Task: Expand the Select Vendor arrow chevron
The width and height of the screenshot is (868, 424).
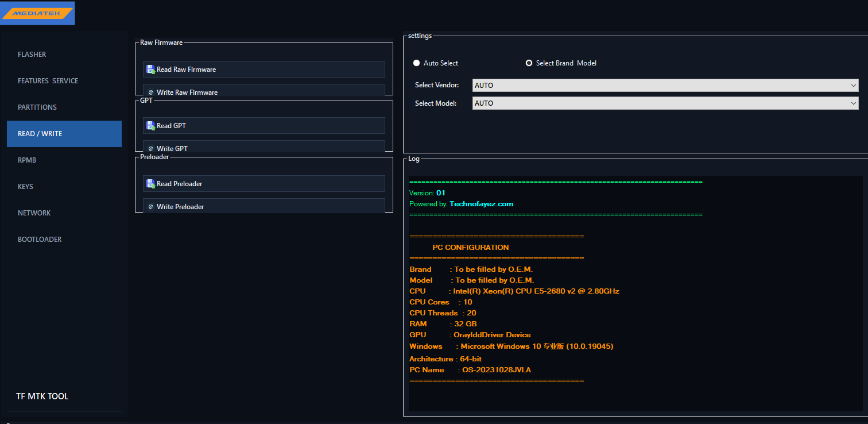Action: coord(854,86)
